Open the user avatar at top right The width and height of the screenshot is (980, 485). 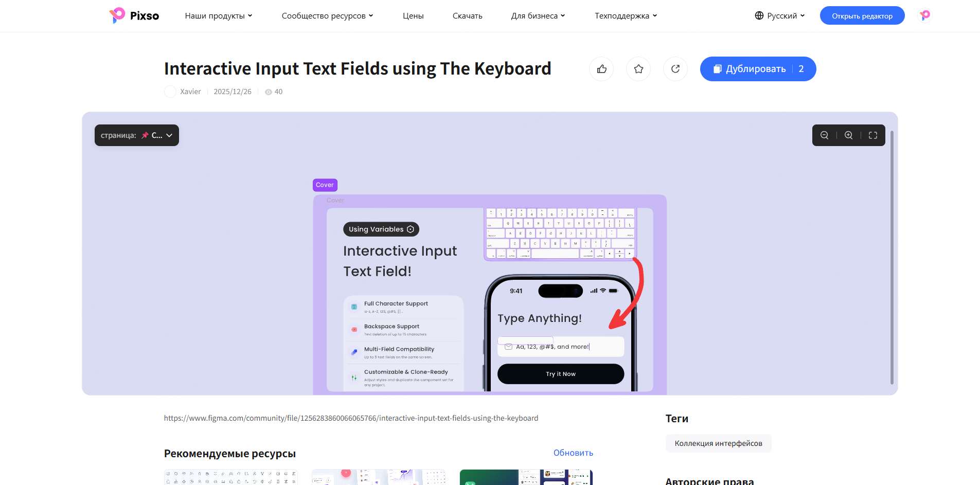click(x=925, y=15)
